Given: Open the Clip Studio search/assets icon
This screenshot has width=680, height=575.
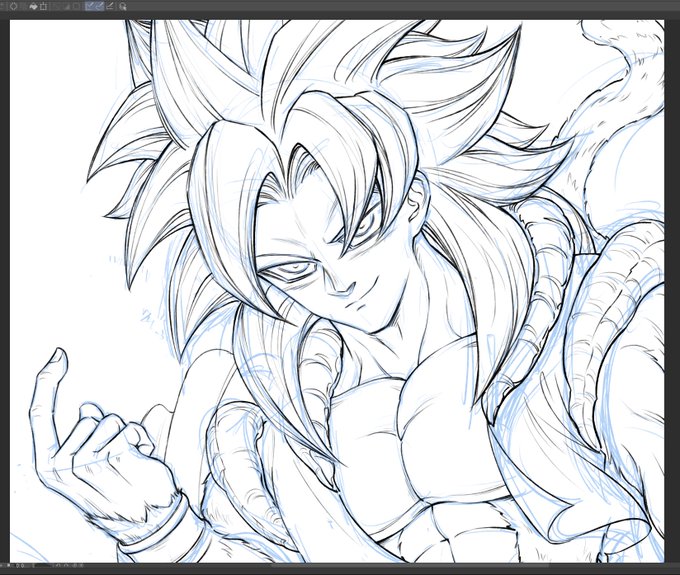Looking at the screenshot, I should 122,6.
